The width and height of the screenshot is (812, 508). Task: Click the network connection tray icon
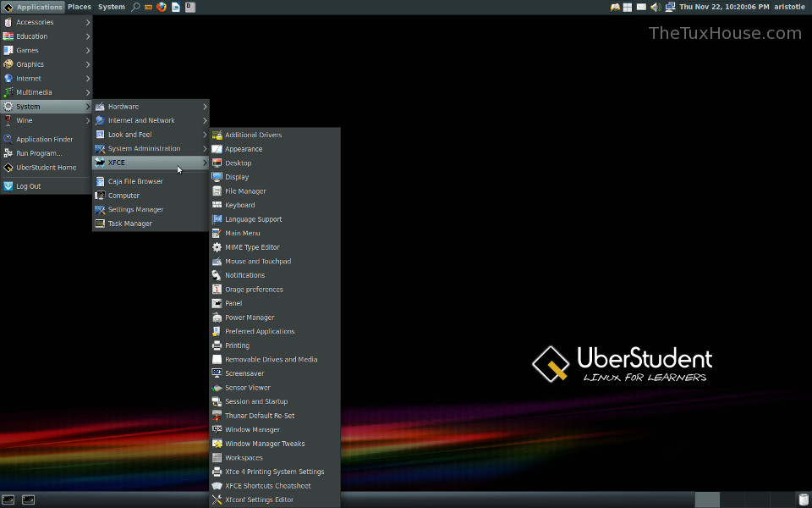pyautogui.click(x=670, y=7)
